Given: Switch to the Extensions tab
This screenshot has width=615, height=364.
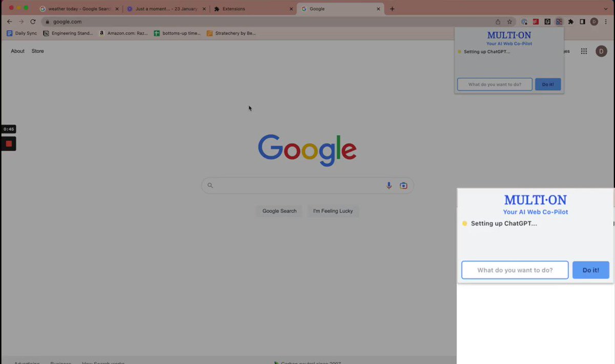Looking at the screenshot, I should click(253, 9).
